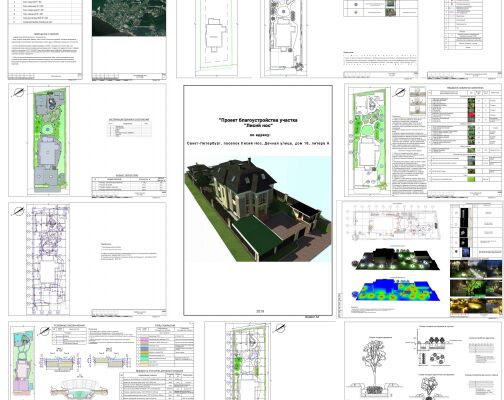The image size is (504, 400).
Task: Click the blue-red illumination heat map
Action: point(396,290)
